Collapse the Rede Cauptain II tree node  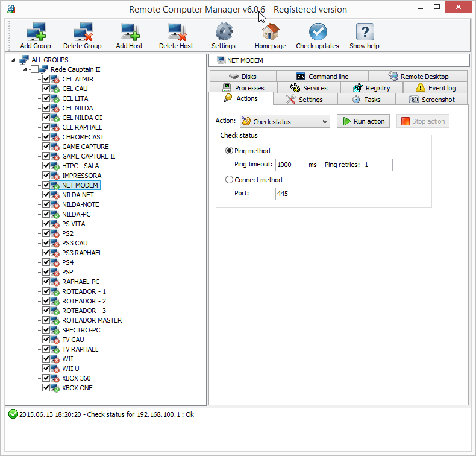[25, 69]
